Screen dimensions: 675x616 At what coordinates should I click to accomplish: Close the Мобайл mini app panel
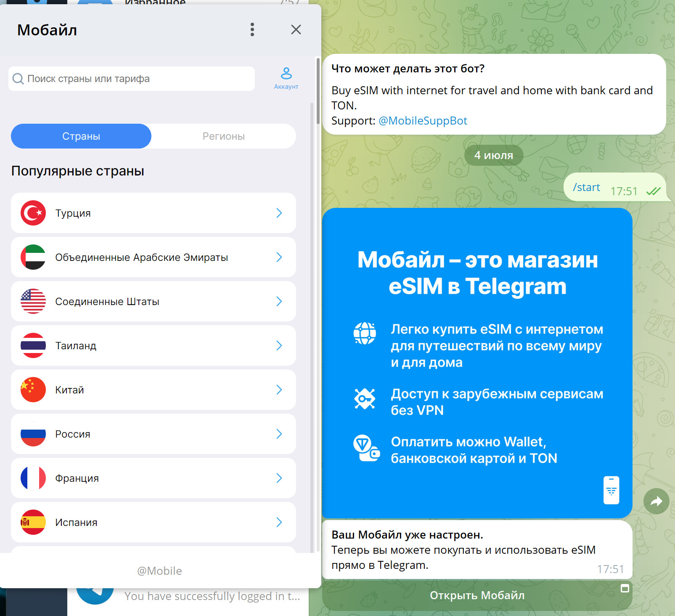coord(296,29)
